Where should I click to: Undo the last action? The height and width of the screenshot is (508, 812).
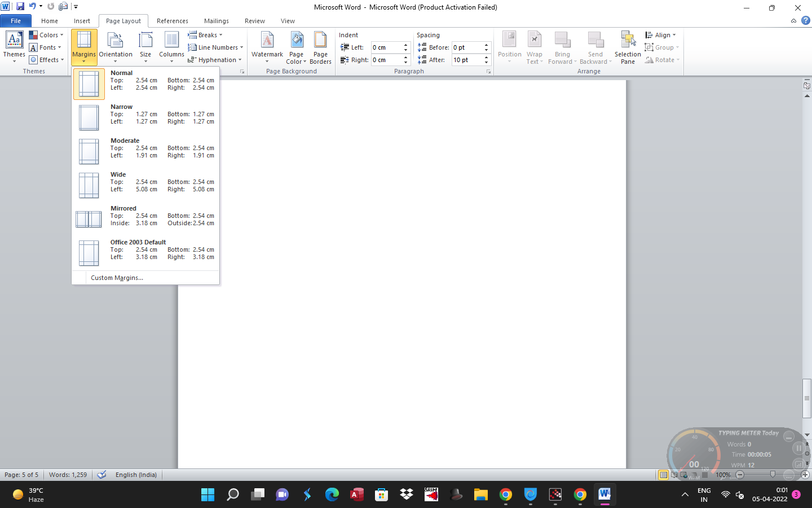[x=33, y=7]
